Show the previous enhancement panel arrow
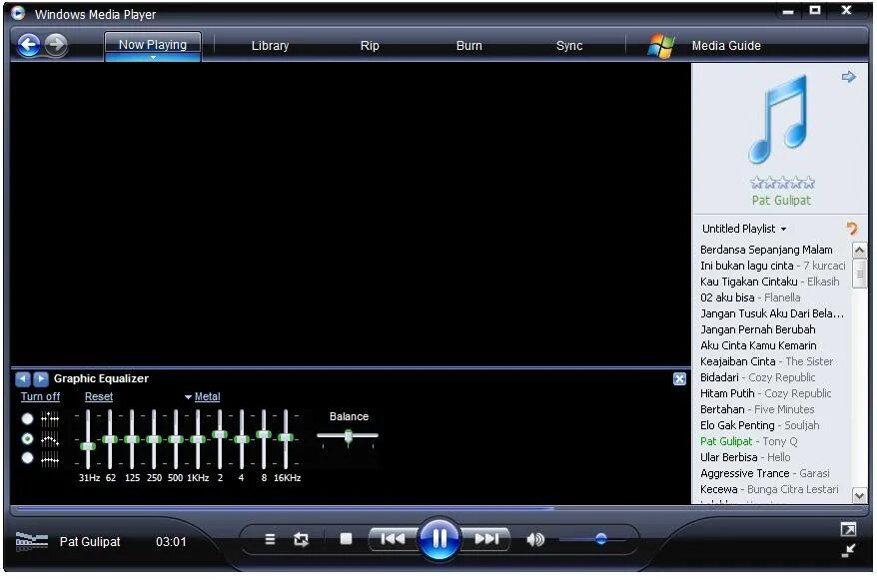The width and height of the screenshot is (877, 588). 22,379
